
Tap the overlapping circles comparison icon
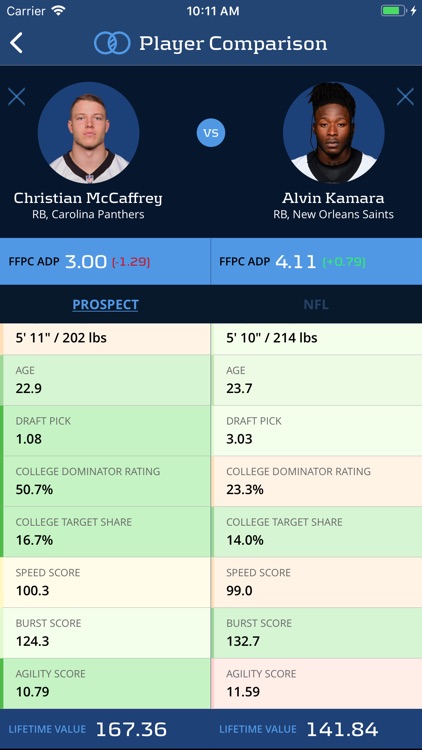(112, 43)
